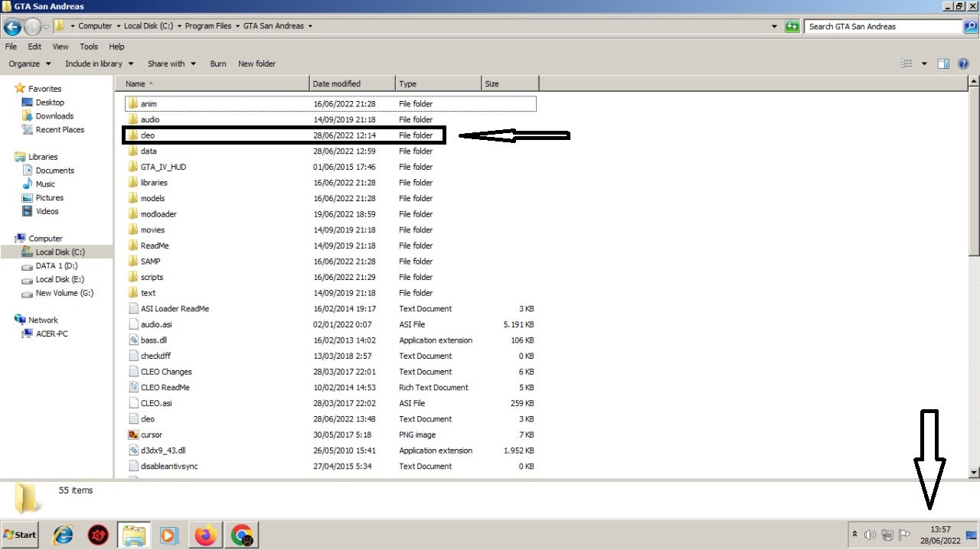Click the Change your view icon
This screenshot has height=550, width=980.
tap(907, 63)
